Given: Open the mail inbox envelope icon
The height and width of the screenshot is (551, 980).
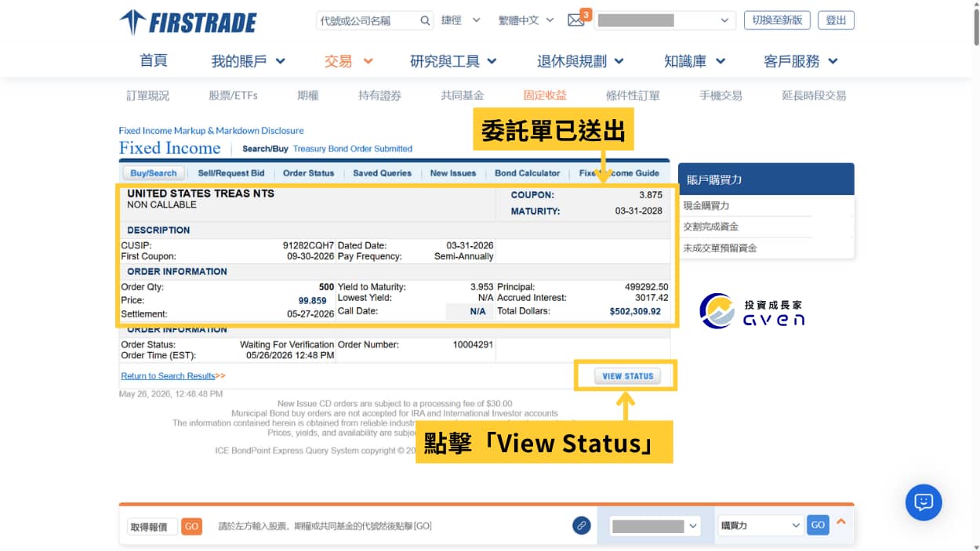Looking at the screenshot, I should [x=576, y=20].
